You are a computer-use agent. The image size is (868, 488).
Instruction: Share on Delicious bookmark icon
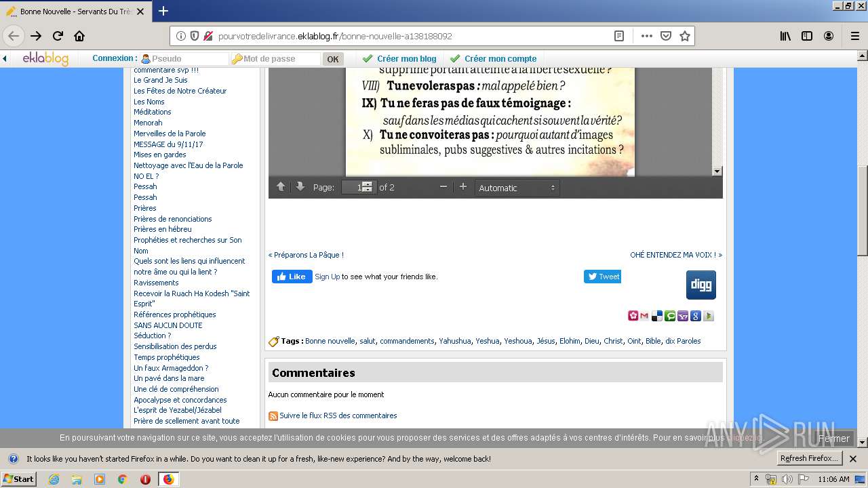click(657, 316)
